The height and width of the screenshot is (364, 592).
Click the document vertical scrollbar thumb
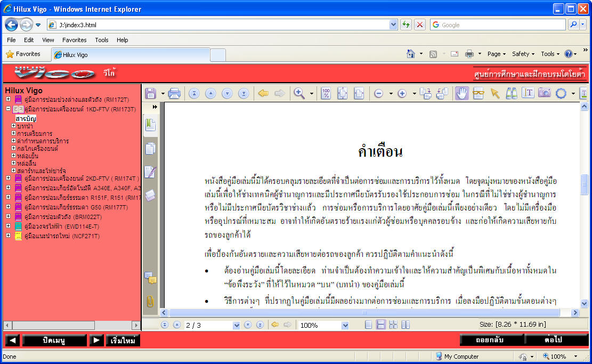(584, 184)
